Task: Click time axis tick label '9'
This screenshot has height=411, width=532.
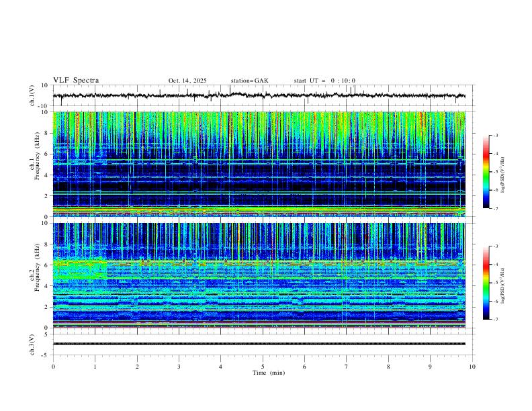Action: (430, 367)
